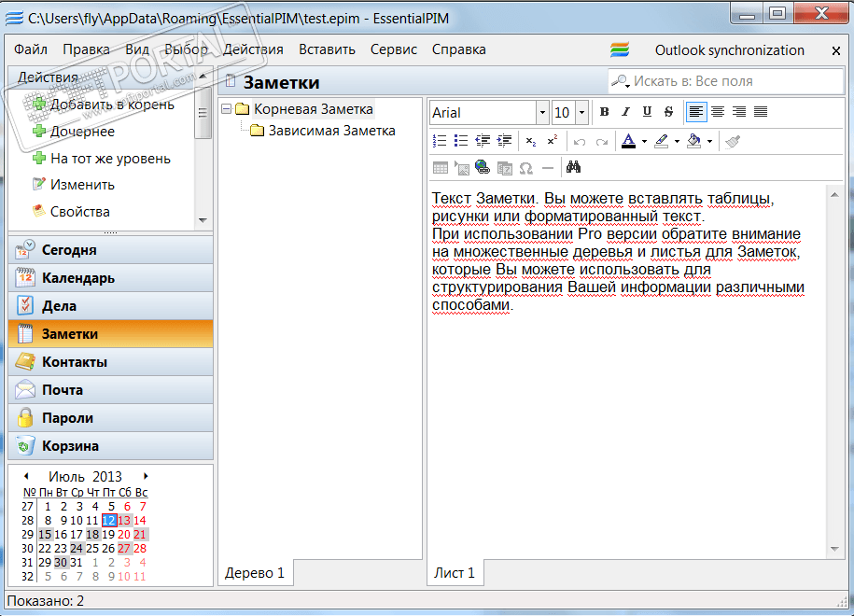
Task: Go to previous month in calendar
Action: point(26,476)
